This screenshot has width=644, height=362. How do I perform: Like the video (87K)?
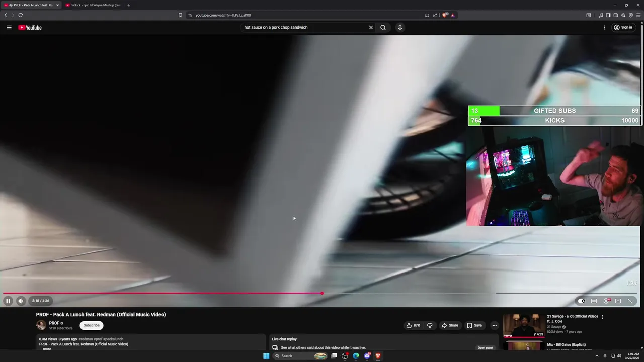pos(413,325)
